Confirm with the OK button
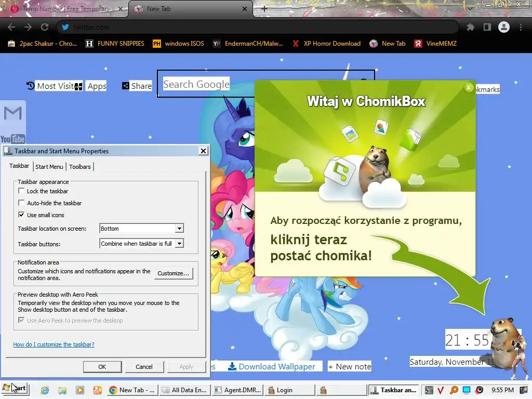The width and height of the screenshot is (532, 399). (102, 367)
